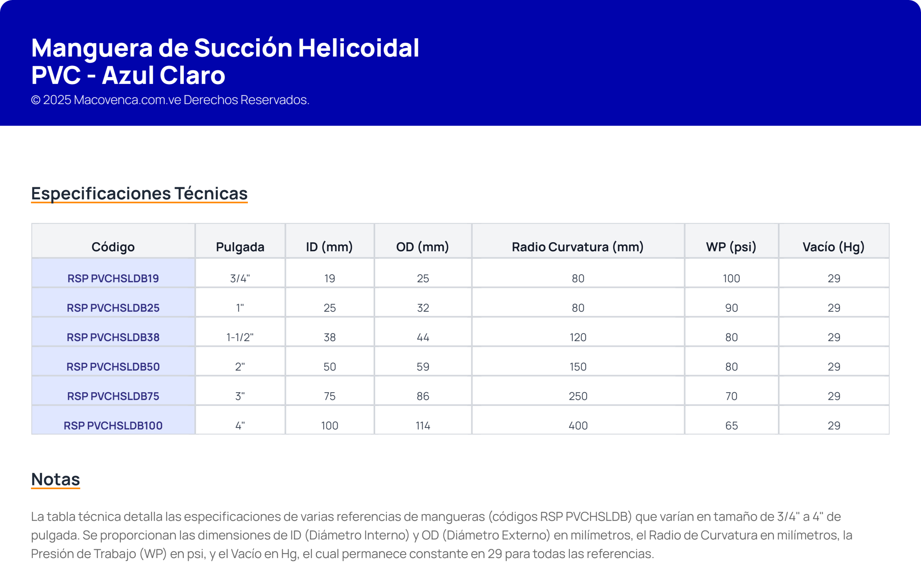Select the ID (mm) column header
The image size is (921, 588).
pyautogui.click(x=329, y=247)
